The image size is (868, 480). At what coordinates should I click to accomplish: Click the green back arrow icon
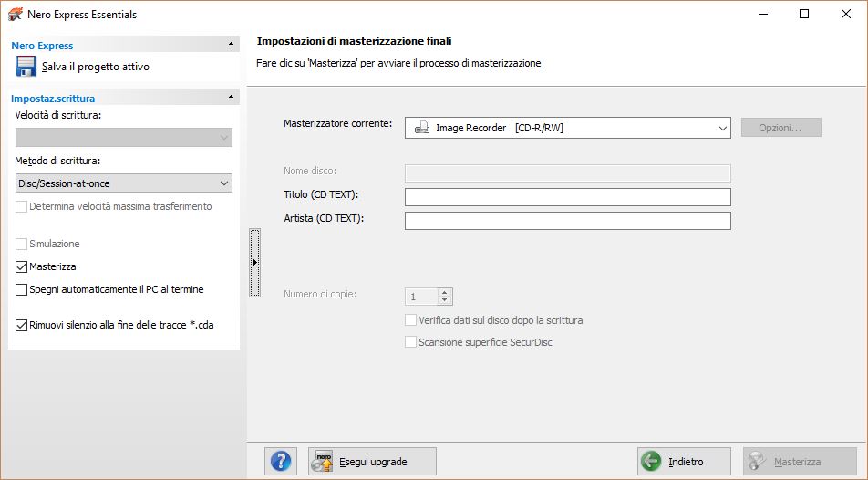coord(651,461)
